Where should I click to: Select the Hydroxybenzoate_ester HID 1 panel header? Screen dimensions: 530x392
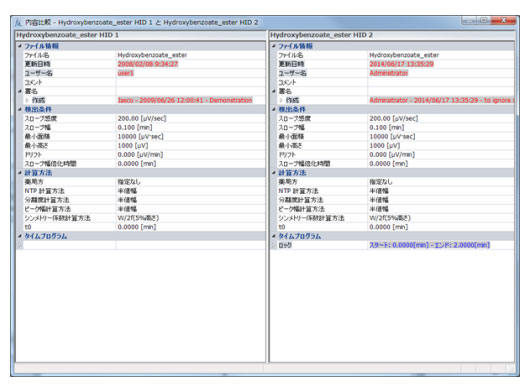click(140, 35)
